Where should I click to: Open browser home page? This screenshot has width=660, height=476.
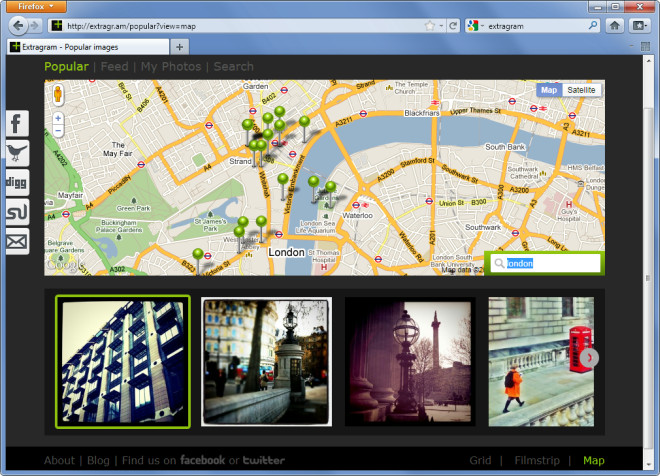click(x=615, y=26)
